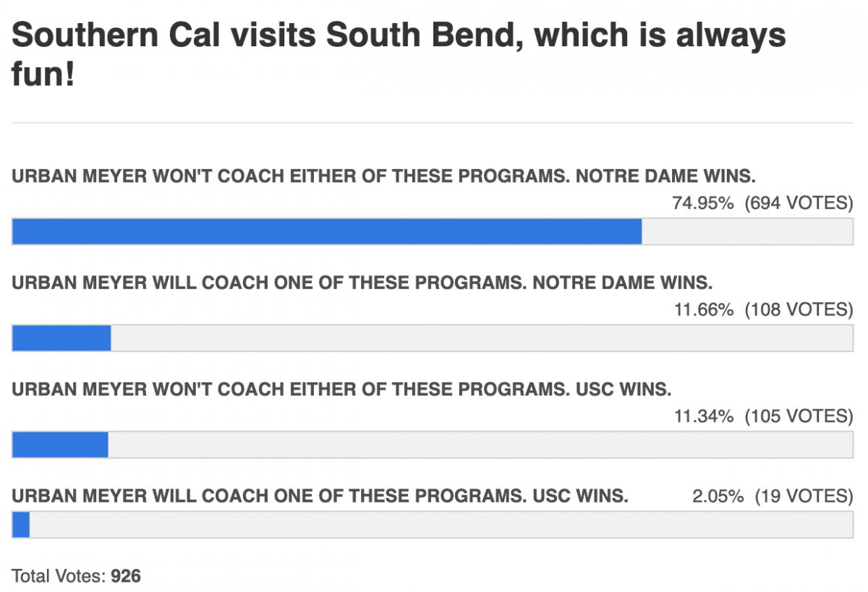The height and width of the screenshot is (592, 868).
Task: Click gray unfilled part of second bar
Action: tap(481, 338)
